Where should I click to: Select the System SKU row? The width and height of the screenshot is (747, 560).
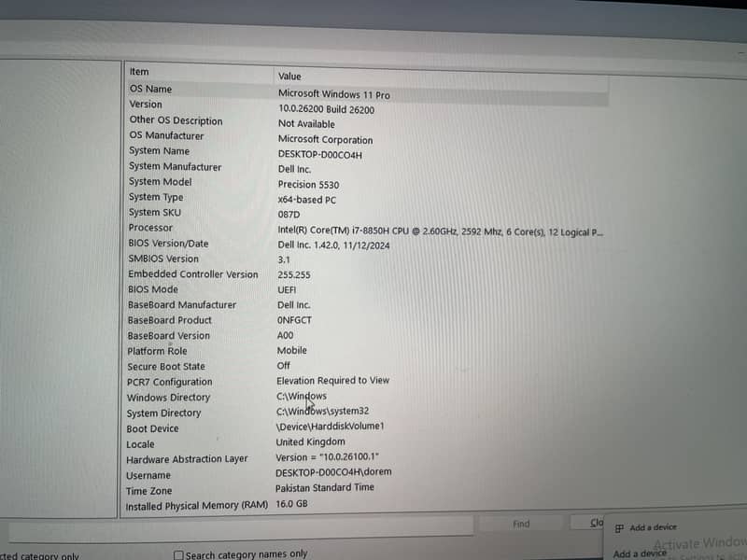point(155,213)
